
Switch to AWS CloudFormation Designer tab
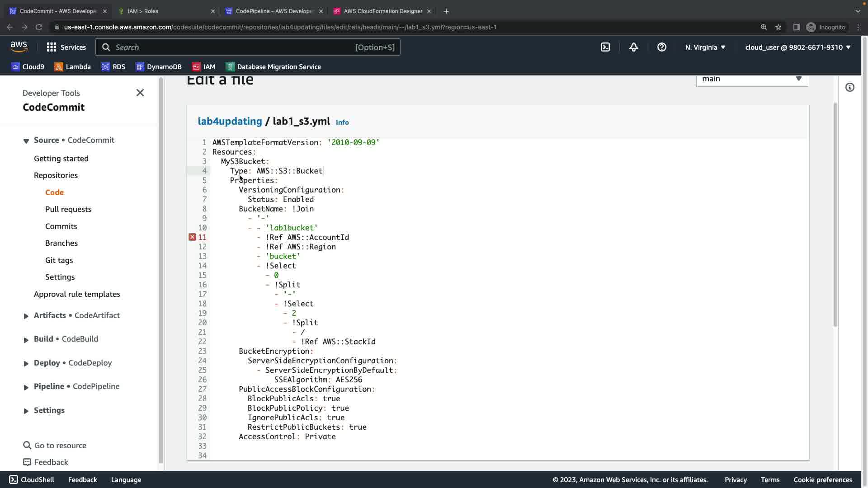click(x=382, y=11)
